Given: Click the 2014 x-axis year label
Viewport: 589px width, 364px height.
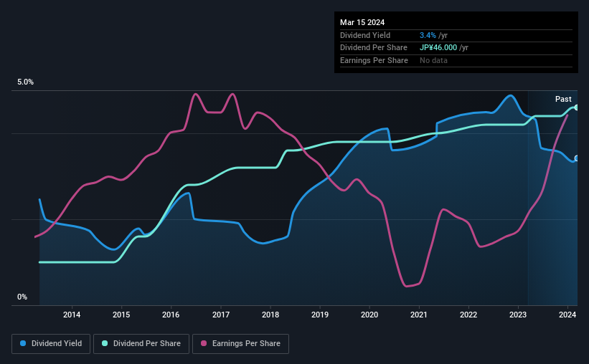Looking at the screenshot, I should point(72,315).
